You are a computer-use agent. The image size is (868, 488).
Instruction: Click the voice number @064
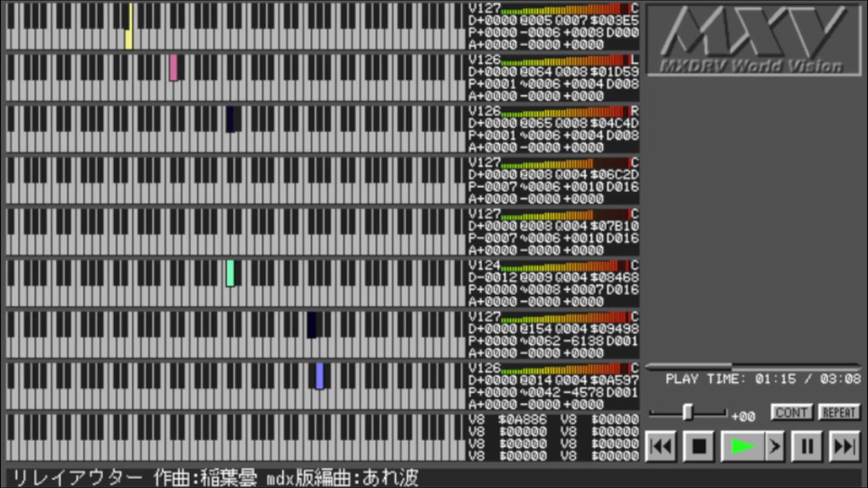536,72
